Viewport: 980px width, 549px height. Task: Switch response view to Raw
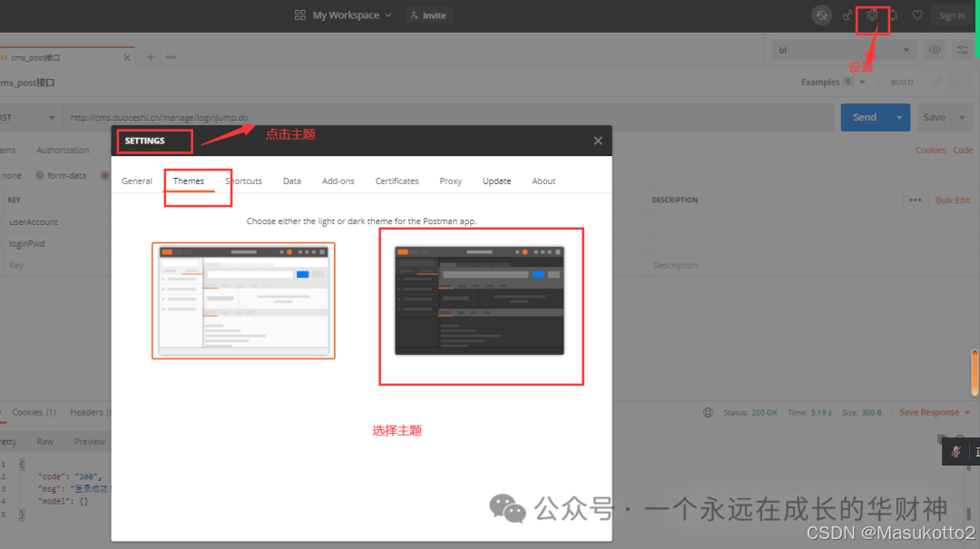[x=45, y=441]
